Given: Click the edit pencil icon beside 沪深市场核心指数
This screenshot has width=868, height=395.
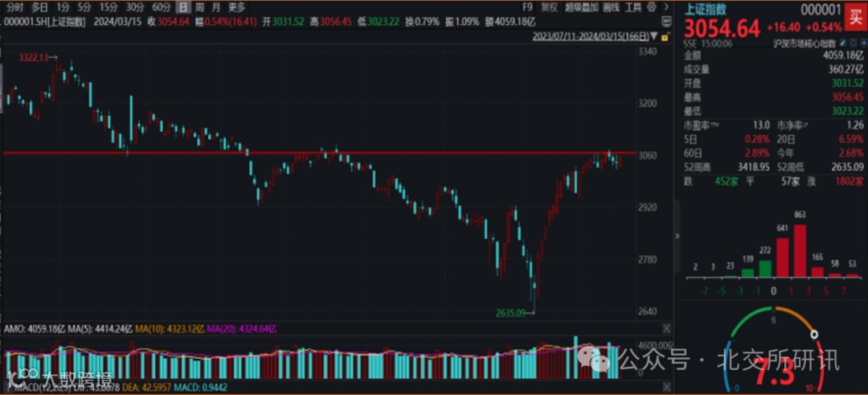Looking at the screenshot, I should pyautogui.click(x=844, y=42).
